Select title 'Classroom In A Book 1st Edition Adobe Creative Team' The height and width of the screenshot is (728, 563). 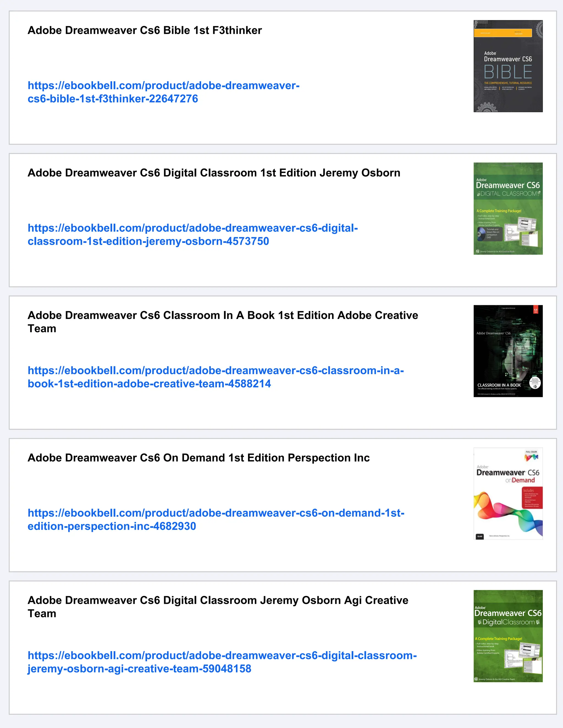point(223,322)
